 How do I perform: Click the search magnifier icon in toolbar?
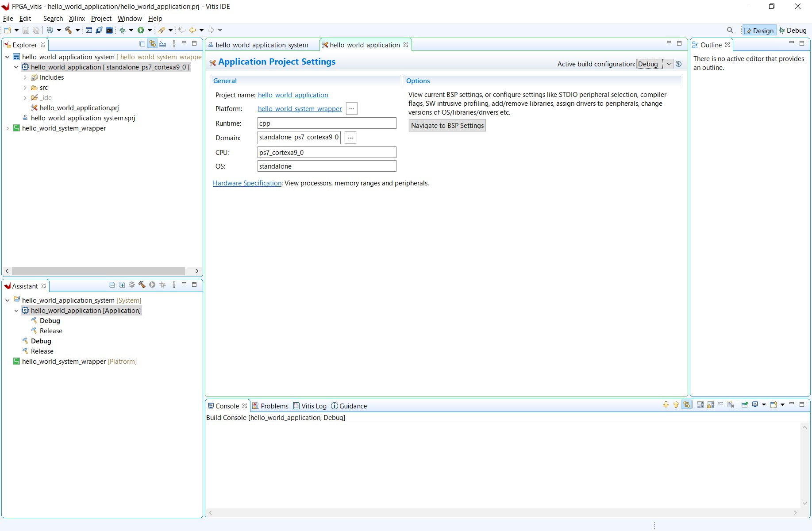tap(730, 30)
